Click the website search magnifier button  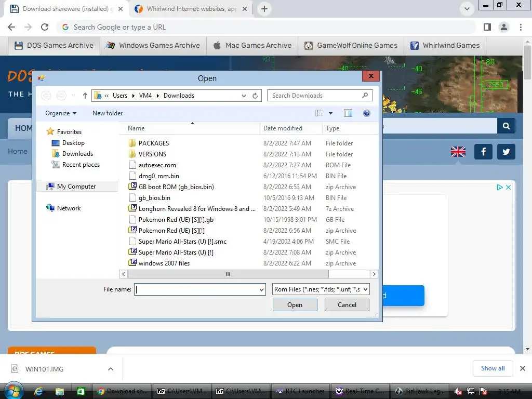pyautogui.click(x=506, y=126)
